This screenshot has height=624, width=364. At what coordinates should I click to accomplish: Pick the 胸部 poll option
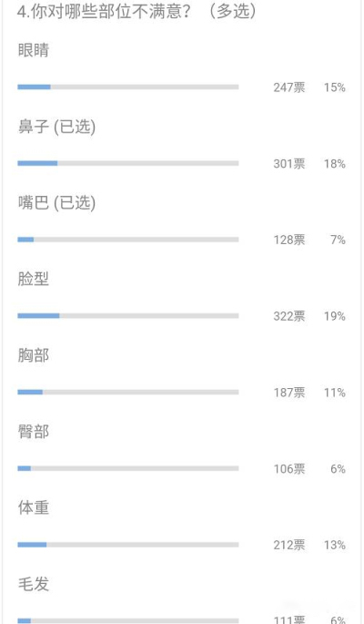pos(34,355)
